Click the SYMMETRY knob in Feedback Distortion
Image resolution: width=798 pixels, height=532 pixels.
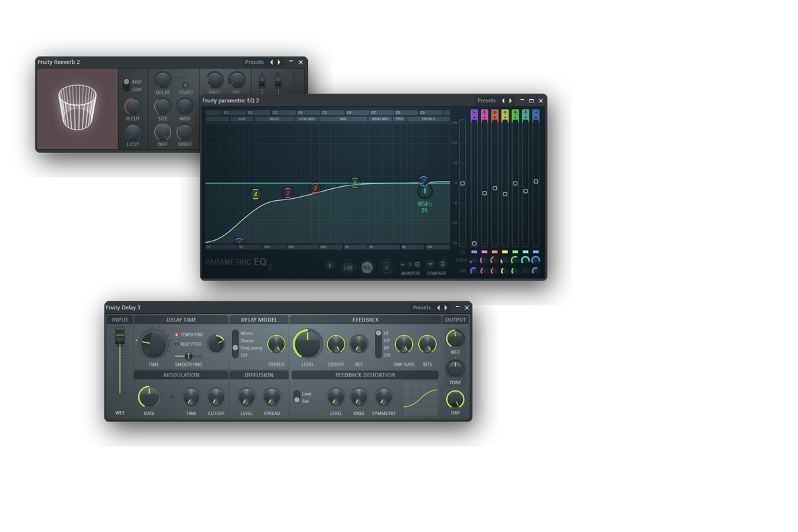click(384, 398)
